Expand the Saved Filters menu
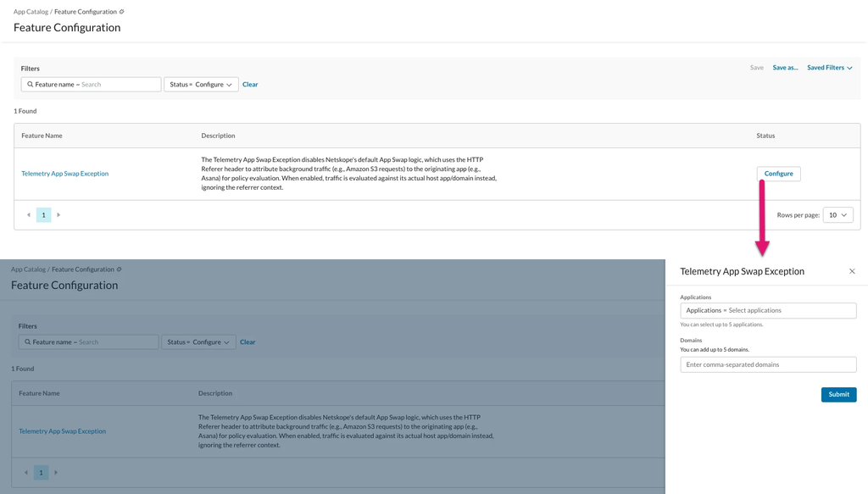 click(829, 68)
